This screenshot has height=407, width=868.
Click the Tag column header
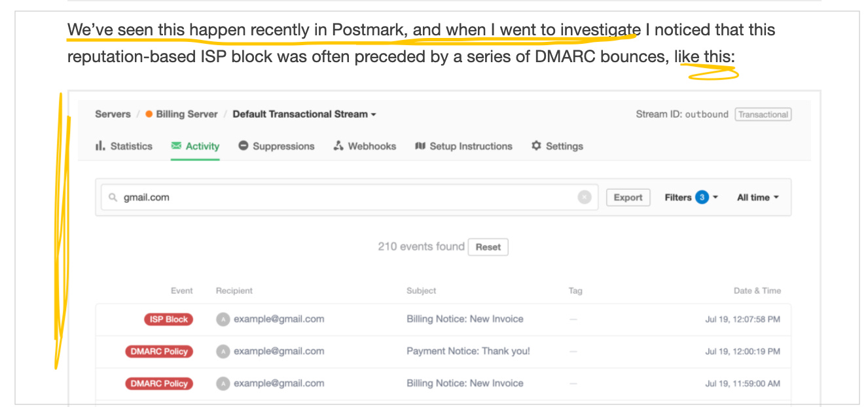coord(575,291)
